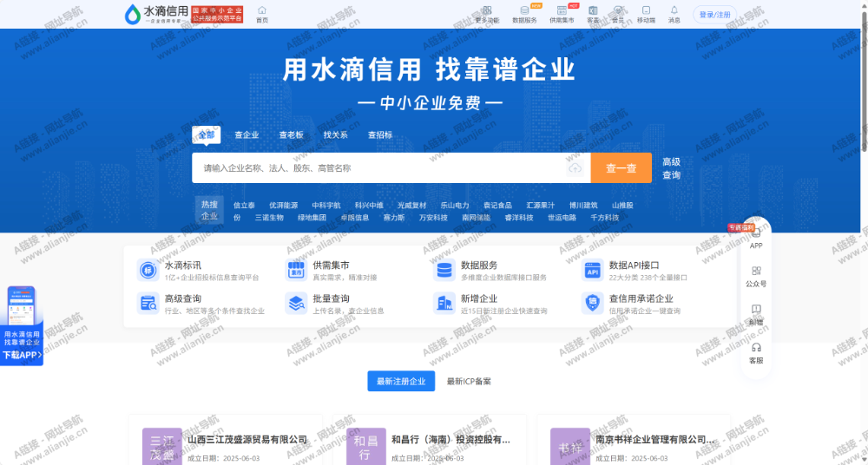Viewport: 868px width, 465px height.
Task: Select the 查招标 search tab
Action: pos(380,134)
